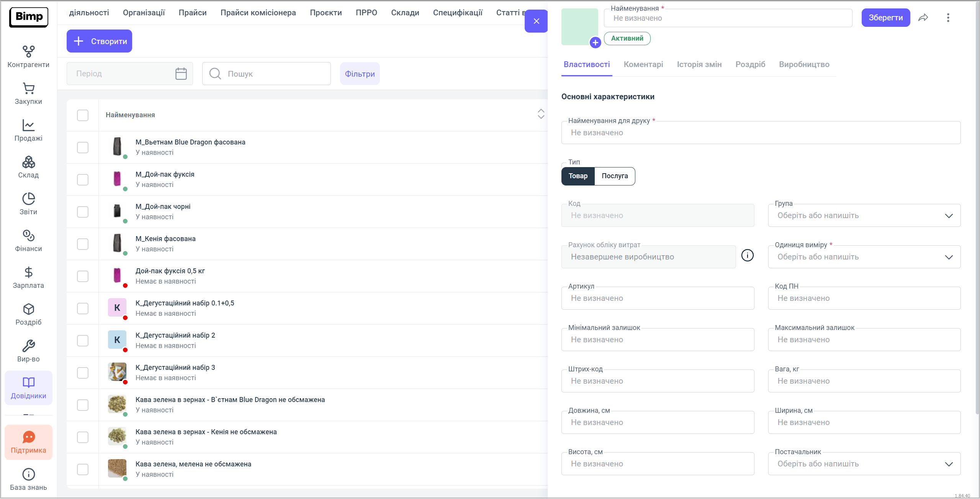Viewport: 980px width, 499px height.
Task: Click the Зберегти button
Action: pos(885,18)
